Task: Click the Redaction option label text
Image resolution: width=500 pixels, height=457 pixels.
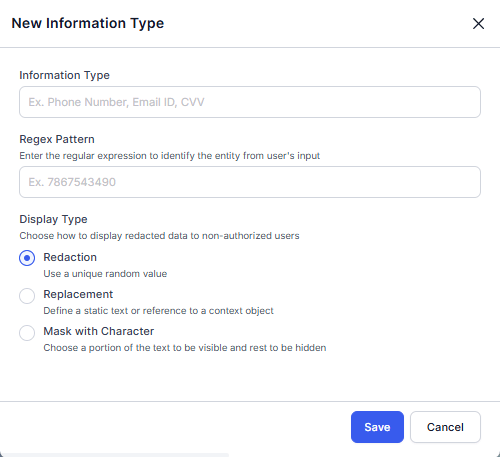Action: (x=70, y=257)
